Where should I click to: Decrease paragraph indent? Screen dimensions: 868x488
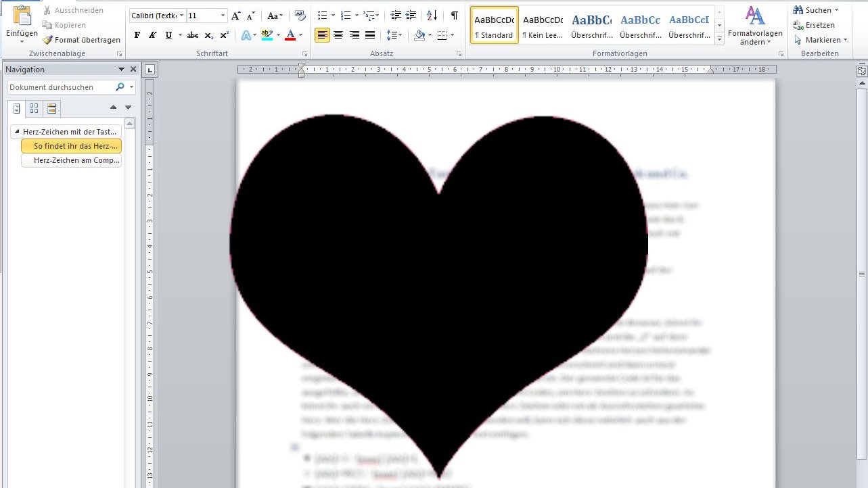point(396,16)
